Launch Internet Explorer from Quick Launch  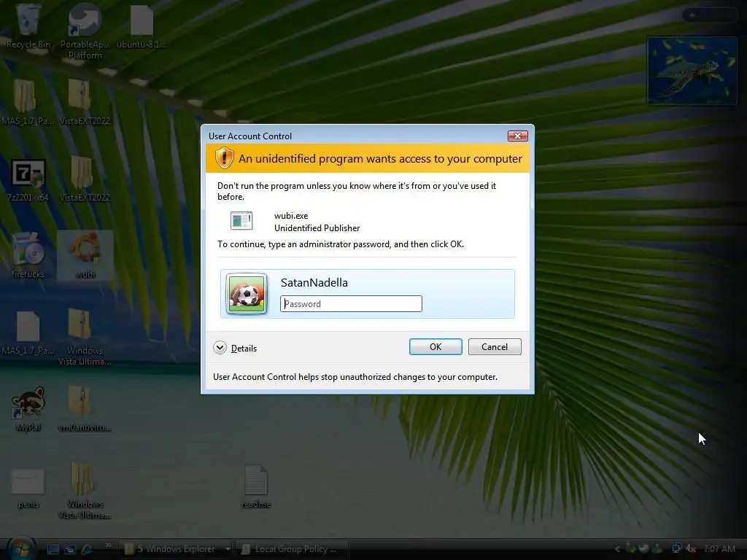click(x=88, y=549)
